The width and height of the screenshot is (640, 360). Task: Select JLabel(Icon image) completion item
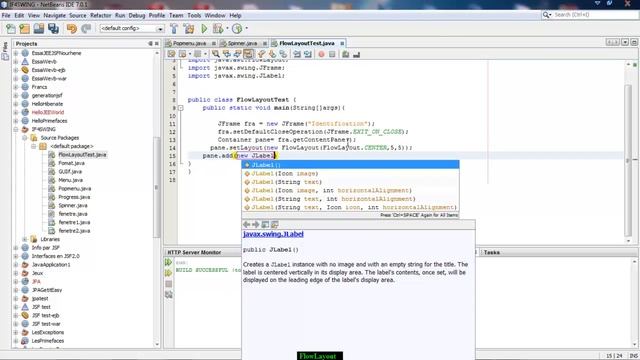click(x=350, y=173)
